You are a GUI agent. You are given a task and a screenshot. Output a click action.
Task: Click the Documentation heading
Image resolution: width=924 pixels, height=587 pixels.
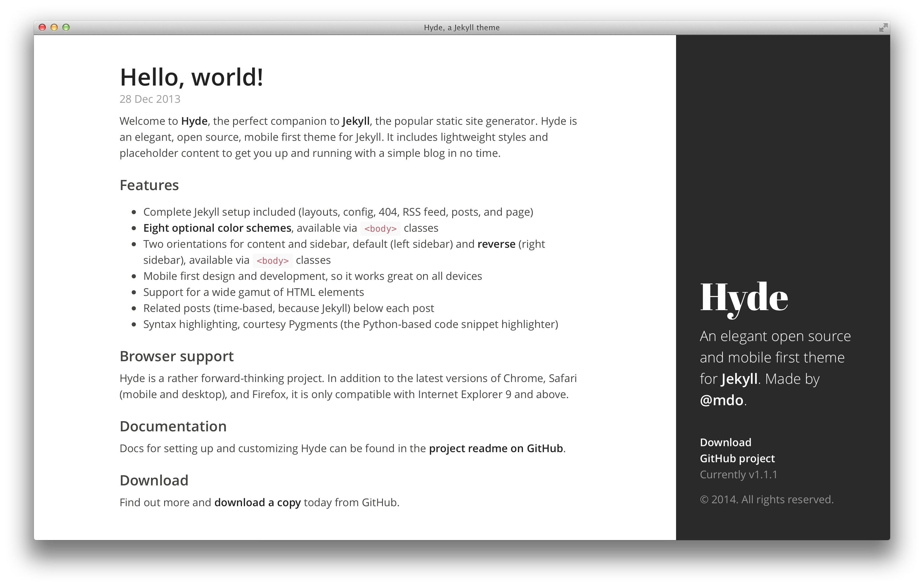click(x=173, y=426)
